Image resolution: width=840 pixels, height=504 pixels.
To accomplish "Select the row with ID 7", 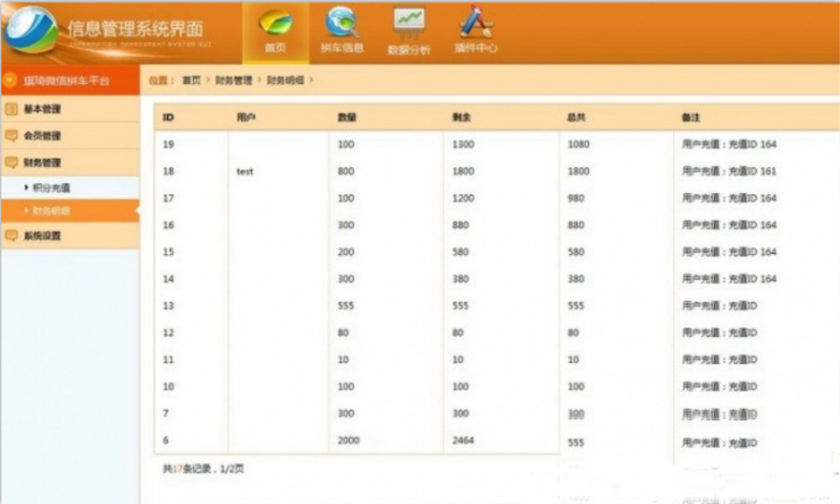I will [x=496, y=413].
